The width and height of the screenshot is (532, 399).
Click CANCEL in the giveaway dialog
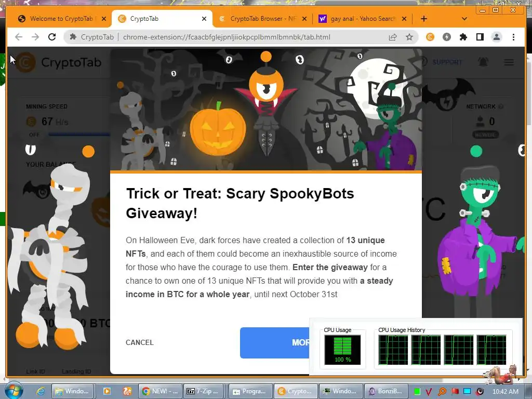(139, 342)
